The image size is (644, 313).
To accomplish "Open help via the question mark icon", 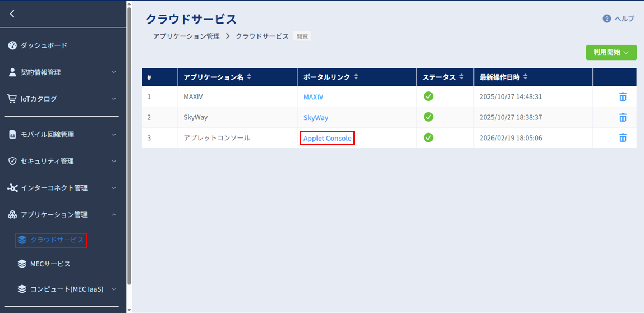I will coord(606,19).
